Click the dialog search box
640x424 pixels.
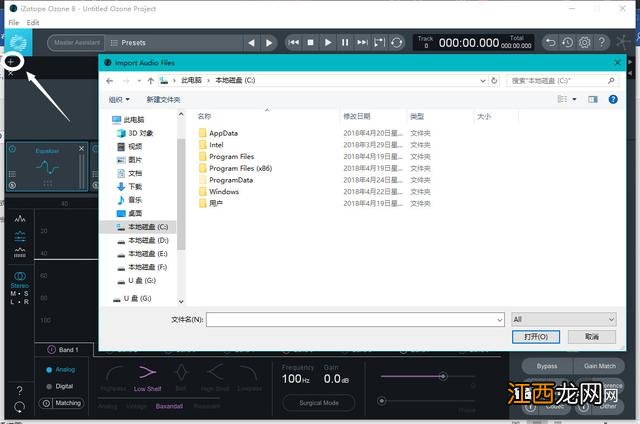tap(562, 81)
